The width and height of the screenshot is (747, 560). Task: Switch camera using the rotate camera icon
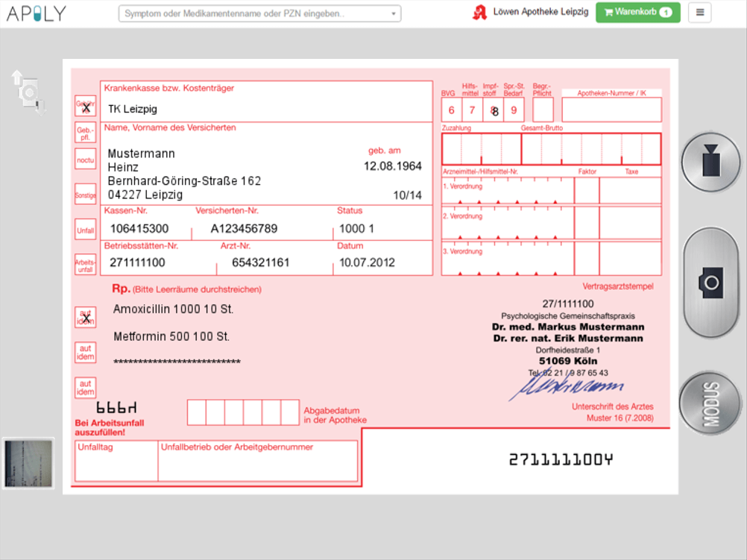point(29,92)
